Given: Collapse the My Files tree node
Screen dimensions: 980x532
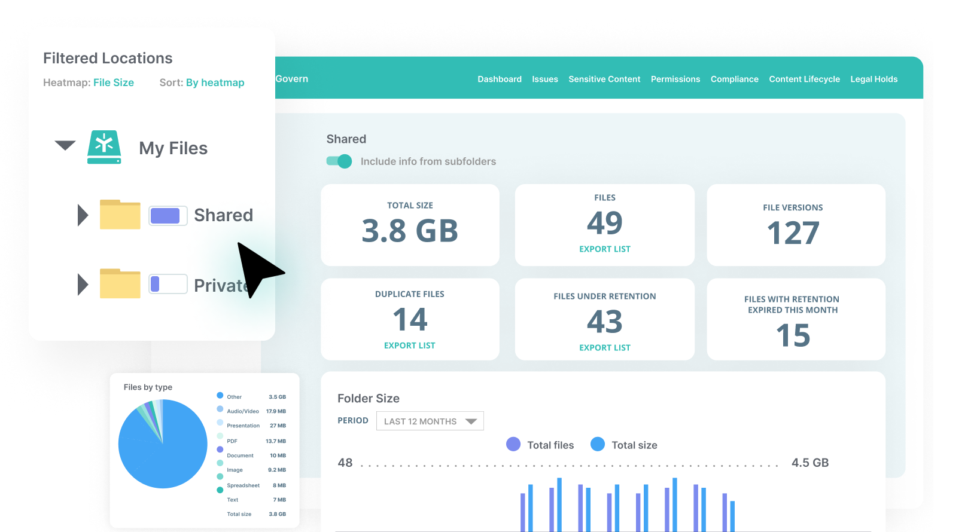Looking at the screenshot, I should [x=65, y=145].
